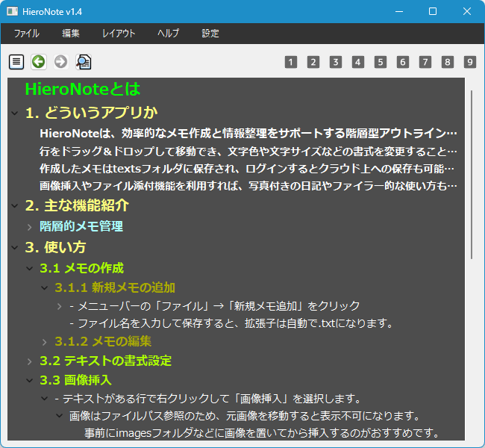Expand the 3.1.2 メモの編集 node
The height and width of the screenshot is (448, 485).
[44, 342]
